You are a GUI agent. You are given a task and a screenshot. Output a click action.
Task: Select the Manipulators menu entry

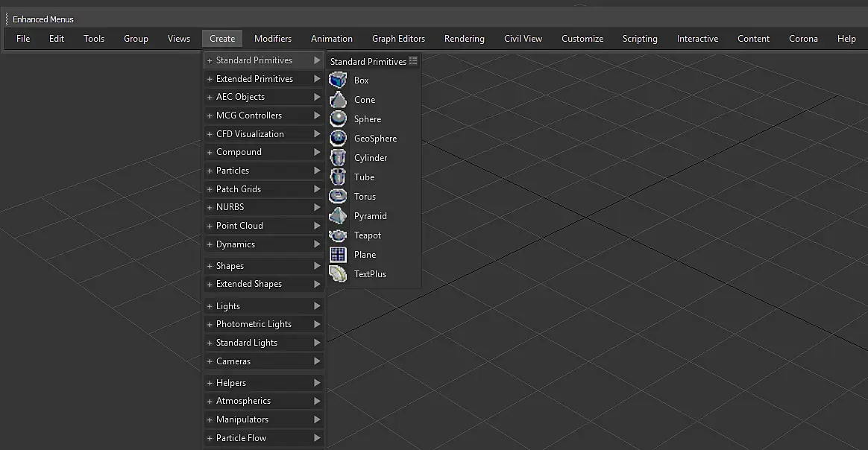coord(263,419)
